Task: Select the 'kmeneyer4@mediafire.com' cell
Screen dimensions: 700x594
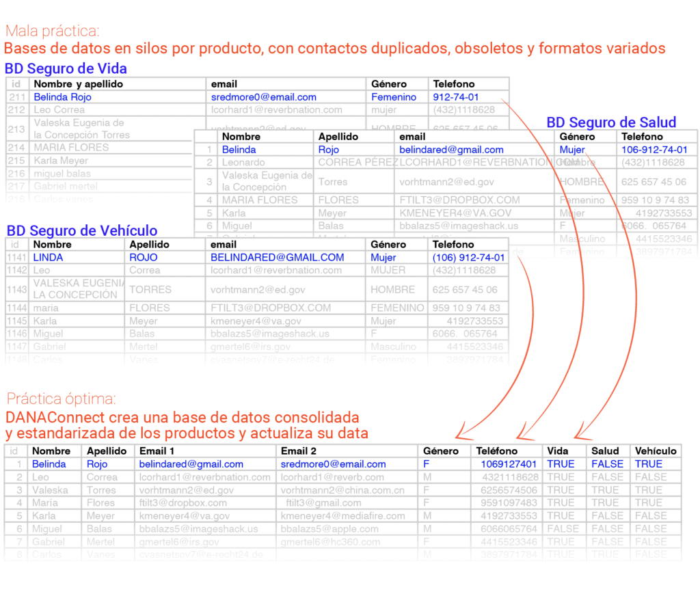Action: point(343,515)
